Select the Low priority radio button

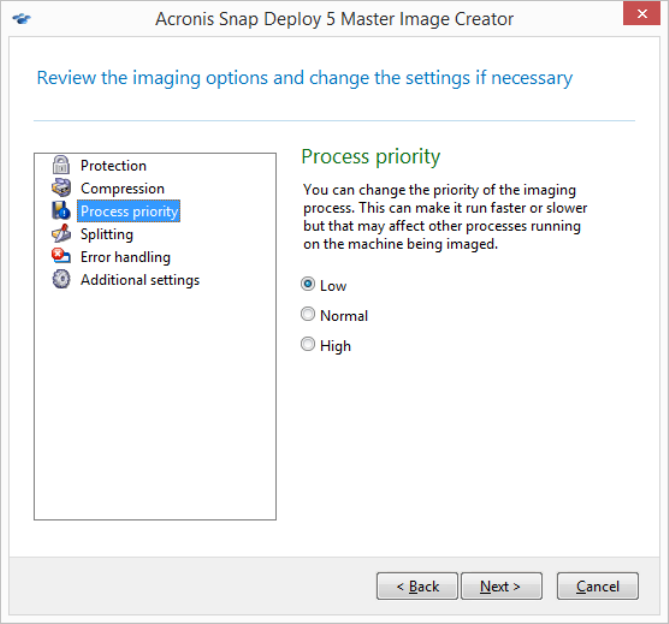[308, 285]
